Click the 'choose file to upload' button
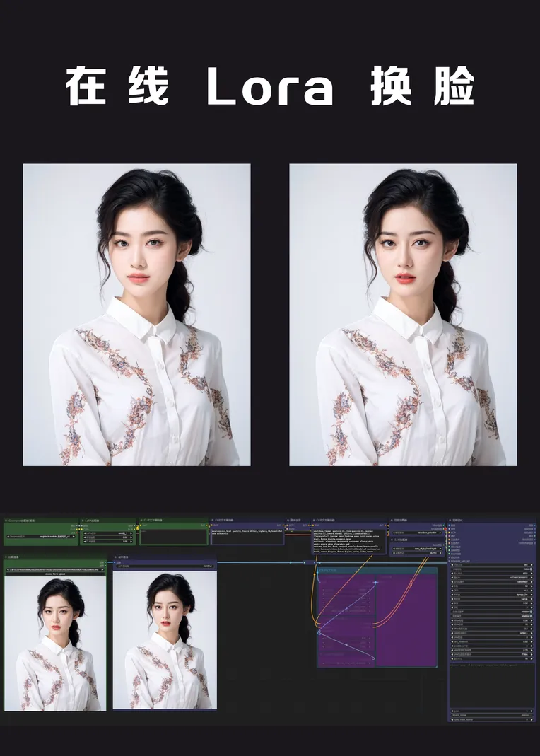The width and height of the screenshot is (540, 756). (55, 574)
